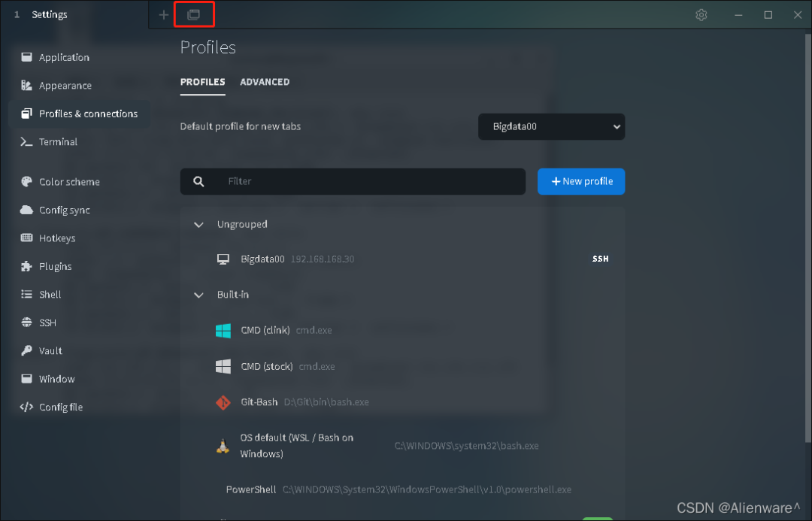812x521 pixels.
Task: Switch to the PROFILES tab
Action: point(202,82)
